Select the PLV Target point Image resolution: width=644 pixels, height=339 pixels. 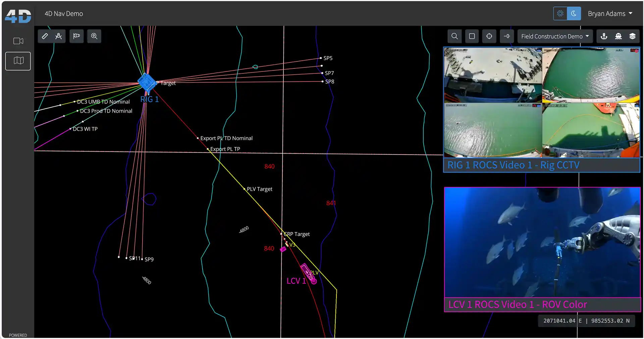pos(245,189)
